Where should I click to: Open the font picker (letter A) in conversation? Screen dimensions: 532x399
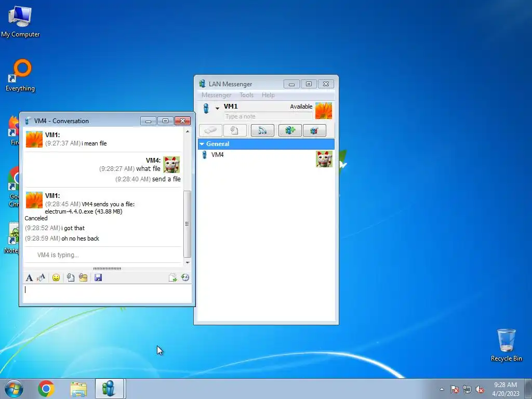tap(29, 278)
